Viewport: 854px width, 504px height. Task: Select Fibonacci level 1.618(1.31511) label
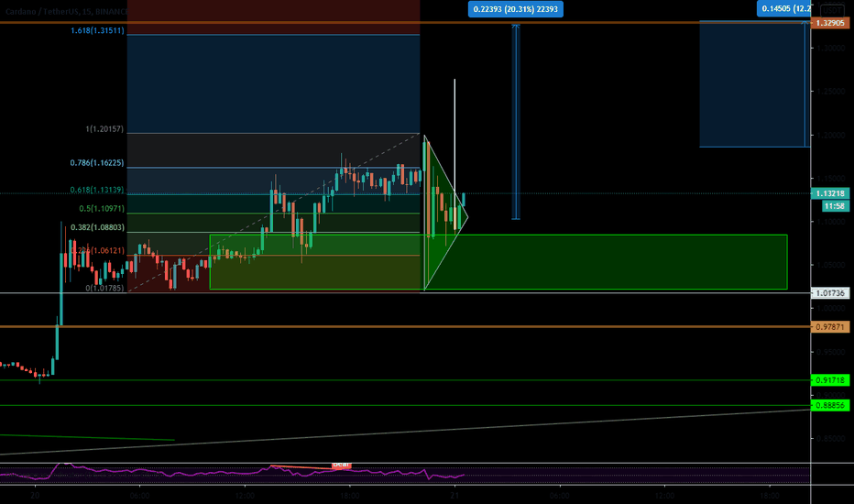coord(97,30)
